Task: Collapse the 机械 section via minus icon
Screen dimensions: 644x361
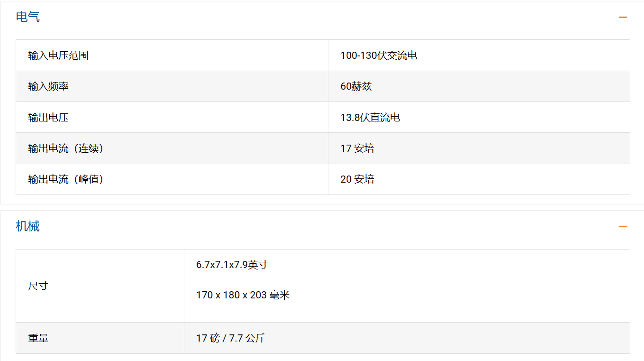Action: pyautogui.click(x=623, y=227)
